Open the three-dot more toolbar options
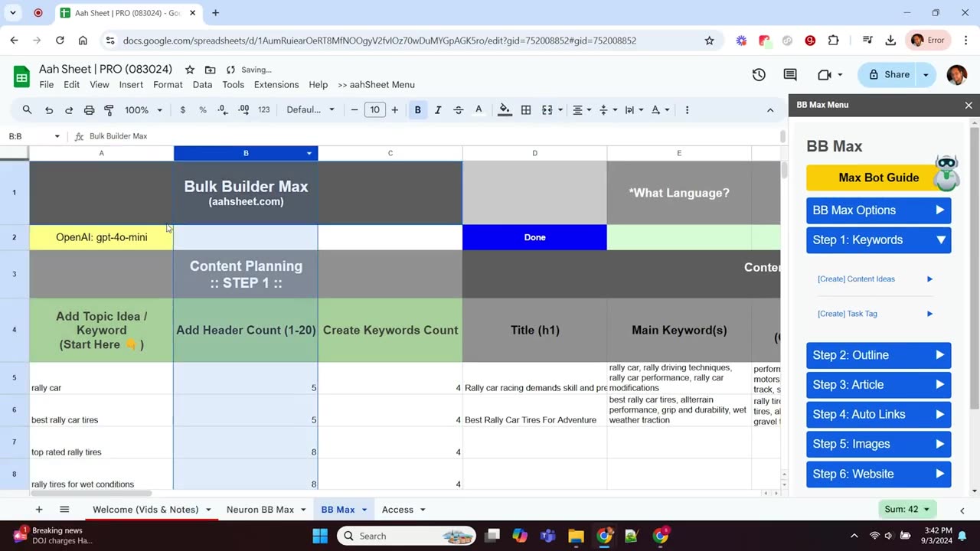Viewport: 980px width, 551px height. [687, 109]
